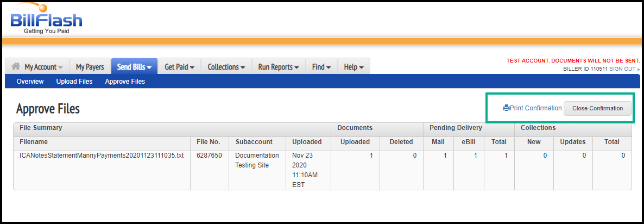Open the Get Paid dropdown

tap(179, 67)
